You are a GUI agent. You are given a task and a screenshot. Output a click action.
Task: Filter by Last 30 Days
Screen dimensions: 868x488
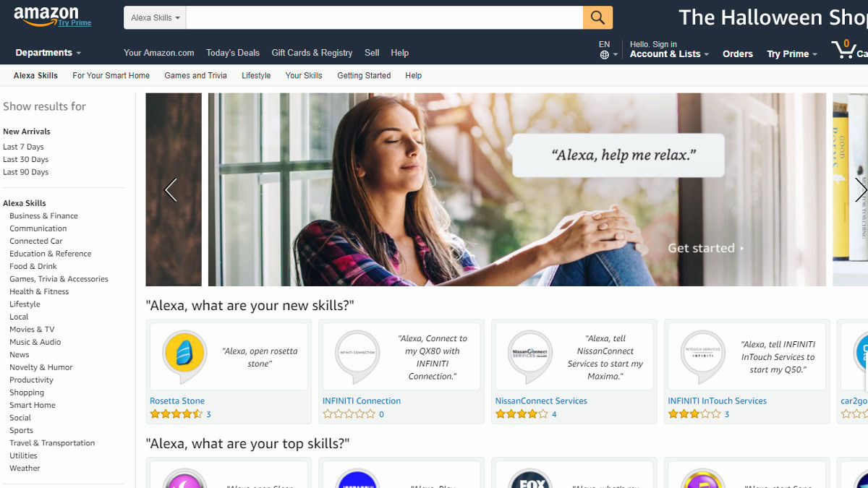(x=25, y=160)
